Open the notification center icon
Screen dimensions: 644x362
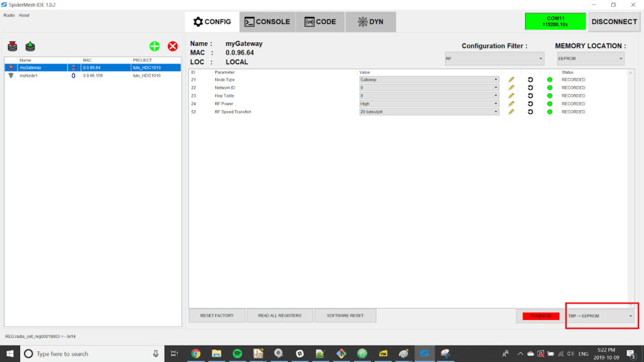631,353
